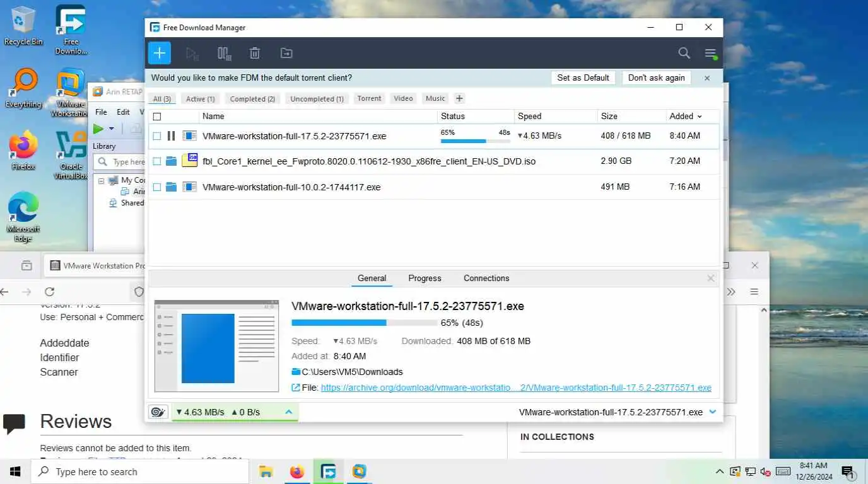
Task: Dismiss the default torrent client banner
Action: 707,78
